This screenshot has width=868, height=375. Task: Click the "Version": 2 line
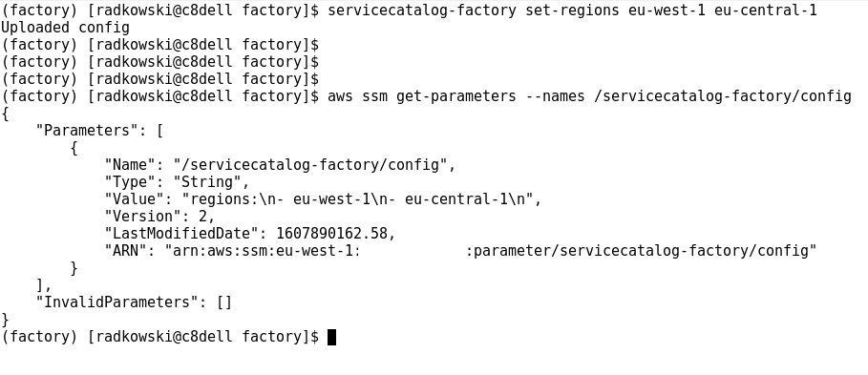(160, 217)
